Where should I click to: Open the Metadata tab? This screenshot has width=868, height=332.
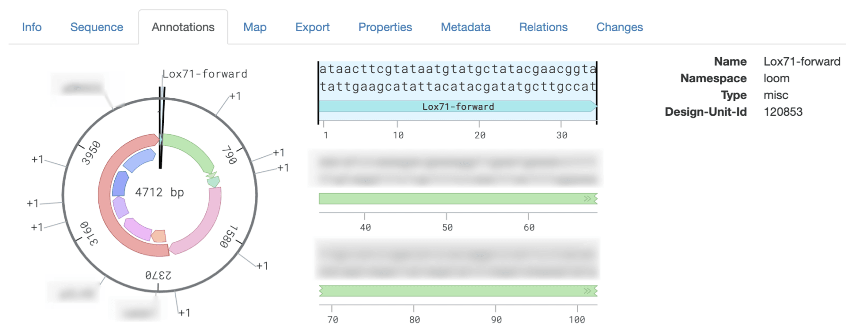point(465,27)
